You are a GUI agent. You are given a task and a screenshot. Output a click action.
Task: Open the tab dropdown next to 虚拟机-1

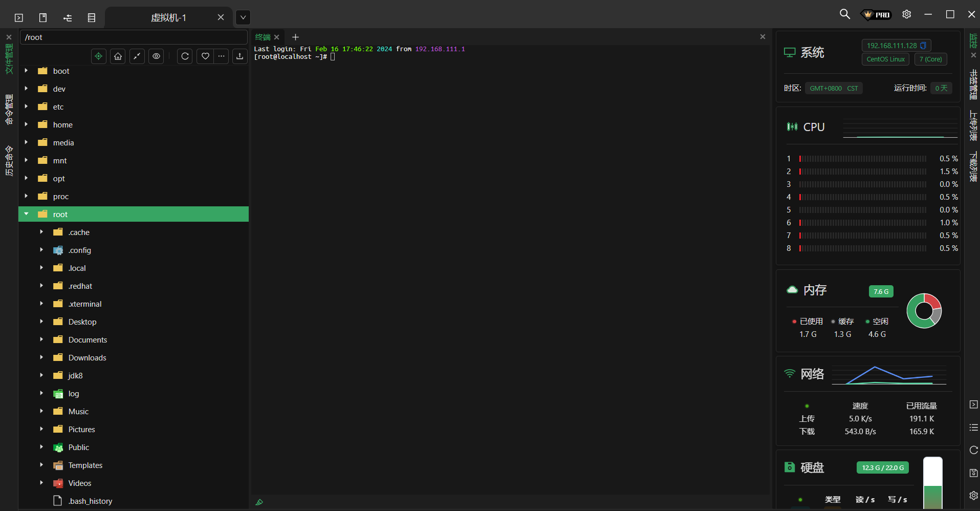(243, 17)
